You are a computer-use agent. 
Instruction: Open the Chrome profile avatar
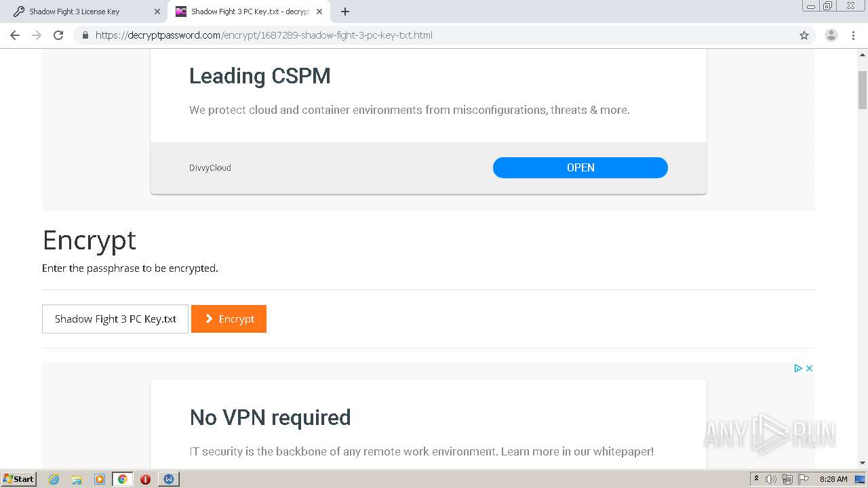831,35
